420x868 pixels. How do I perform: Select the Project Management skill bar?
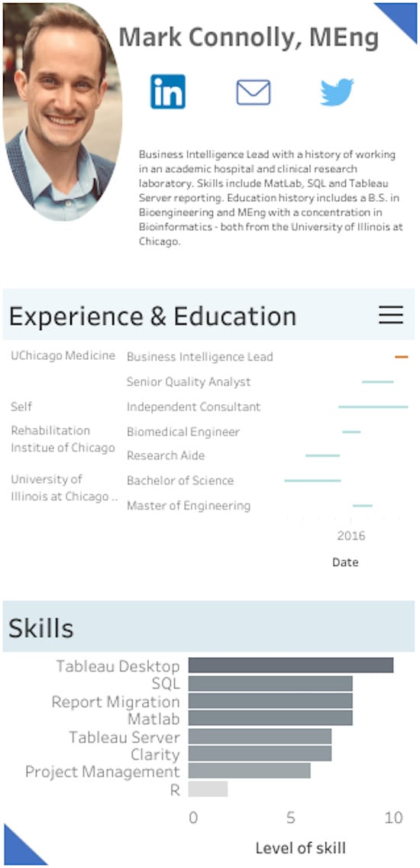coord(249,771)
